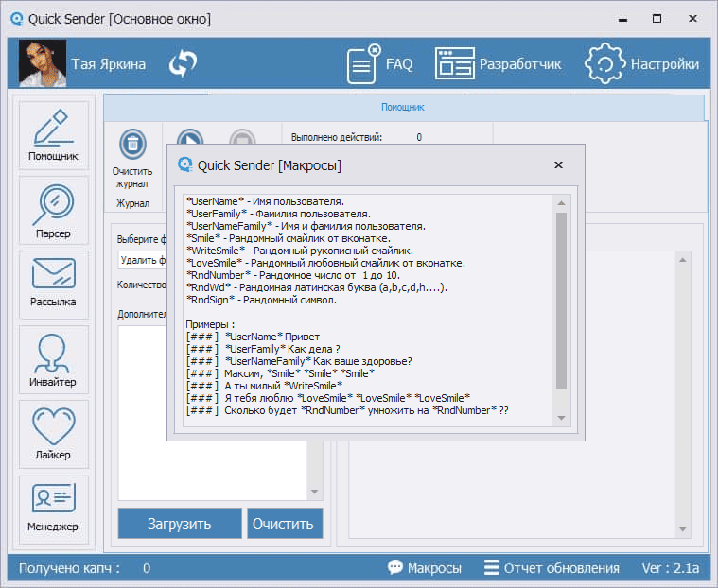The height and width of the screenshot is (588, 718).
Task: Close the Макросы dialog
Action: (558, 165)
